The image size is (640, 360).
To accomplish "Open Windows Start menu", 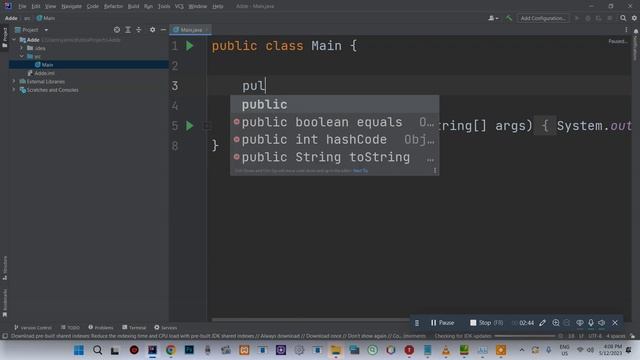I will tap(79, 350).
